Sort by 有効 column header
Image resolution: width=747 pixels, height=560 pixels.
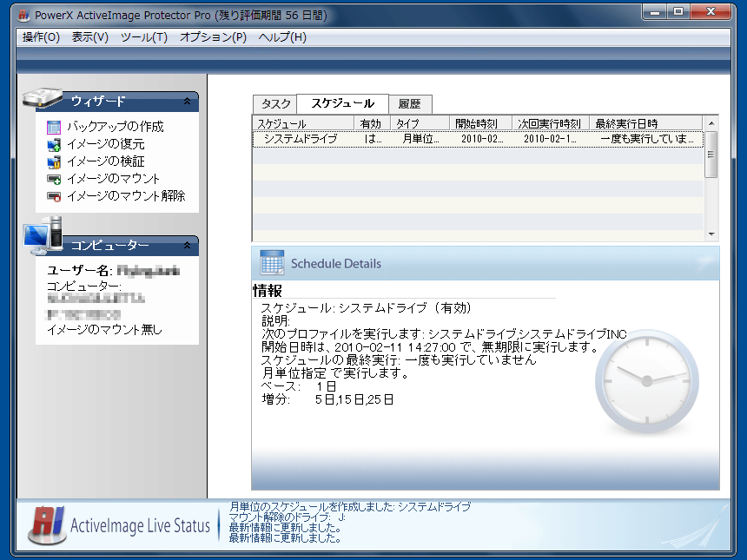point(372,124)
